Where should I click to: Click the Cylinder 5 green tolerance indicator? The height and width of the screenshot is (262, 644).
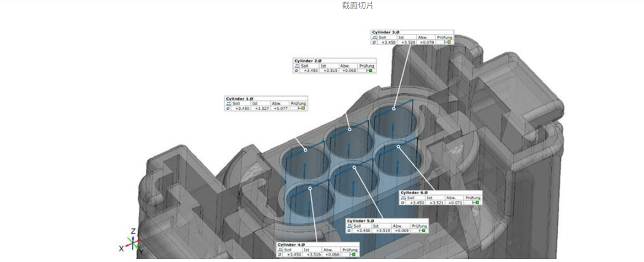421,231
